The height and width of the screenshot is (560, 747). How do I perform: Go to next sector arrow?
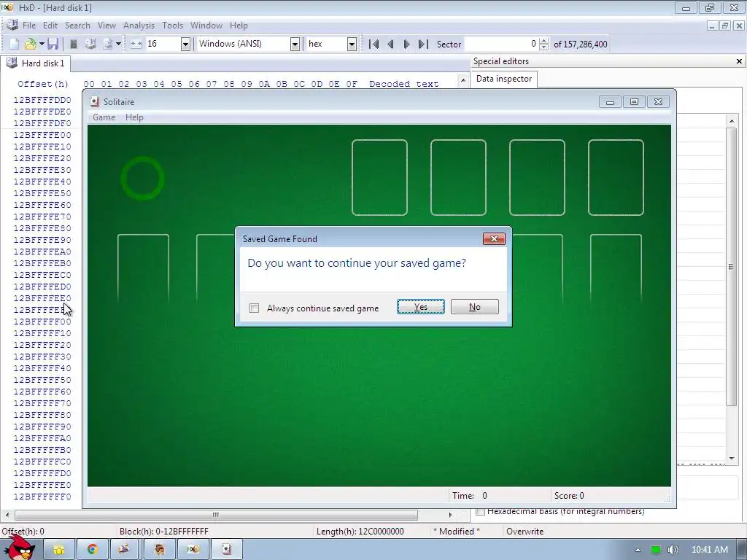click(406, 44)
